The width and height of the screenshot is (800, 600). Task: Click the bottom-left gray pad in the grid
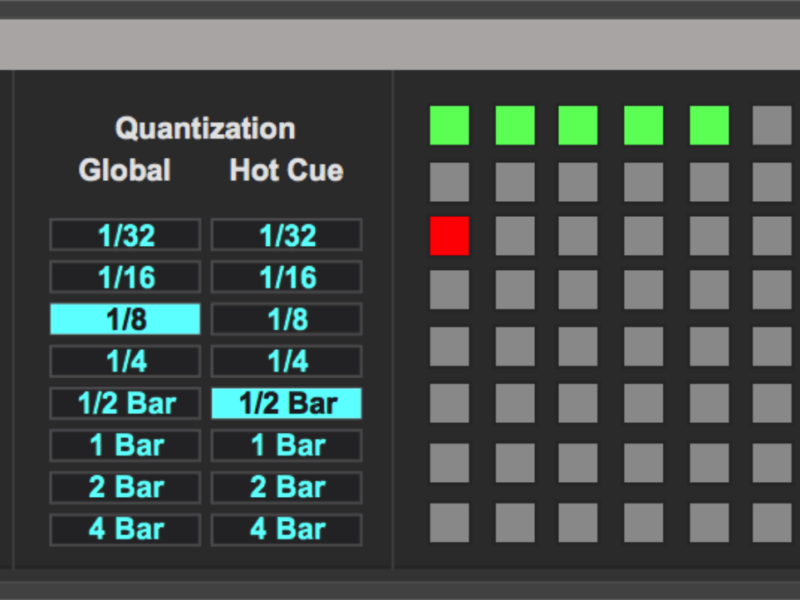(x=449, y=522)
